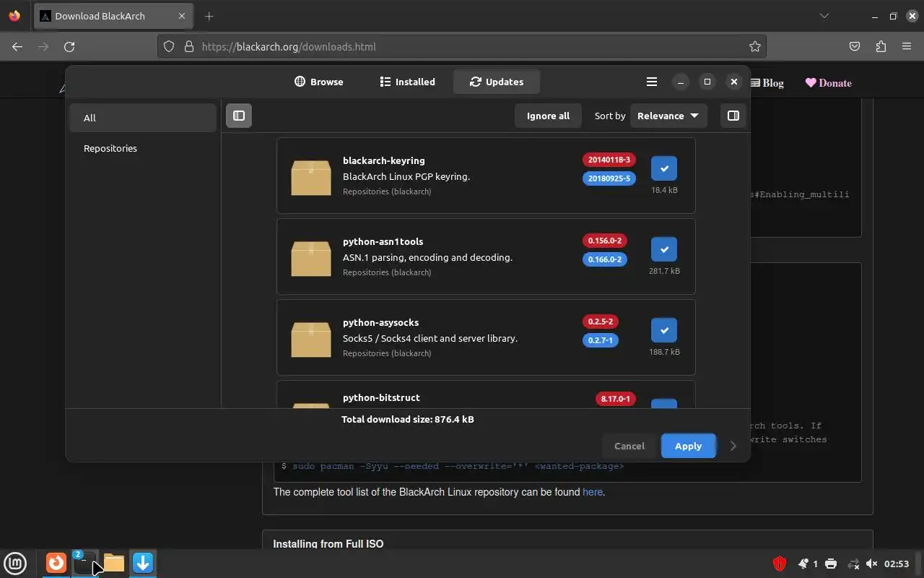This screenshot has width=924, height=578.
Task: Click the python-asysocks package icon
Action: tap(311, 338)
